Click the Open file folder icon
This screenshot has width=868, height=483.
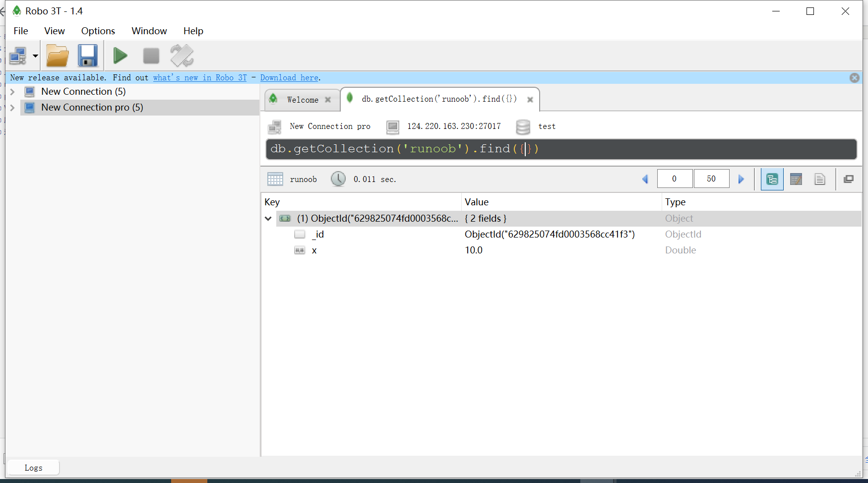58,56
